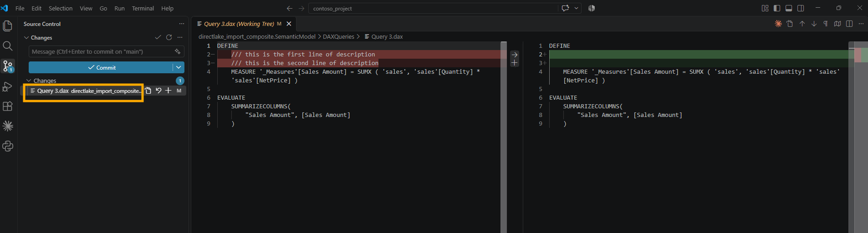Open the Go menu
This screenshot has width=868, height=233.
[103, 8]
